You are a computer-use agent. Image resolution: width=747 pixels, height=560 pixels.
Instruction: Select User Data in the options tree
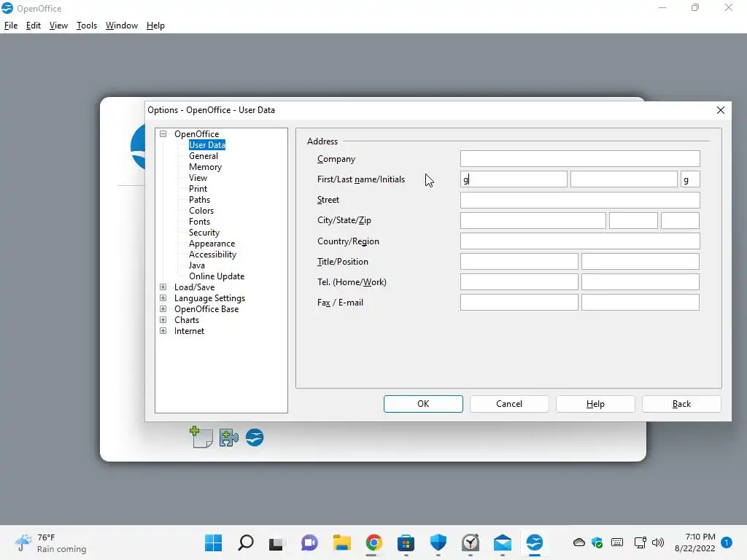206,145
